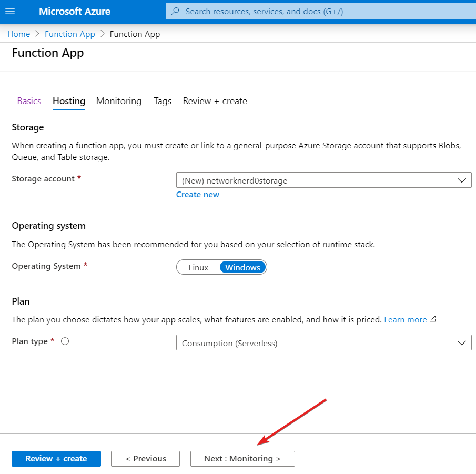Click Next : Monitoring button
Screen dimensions: 476x474
(x=242, y=459)
